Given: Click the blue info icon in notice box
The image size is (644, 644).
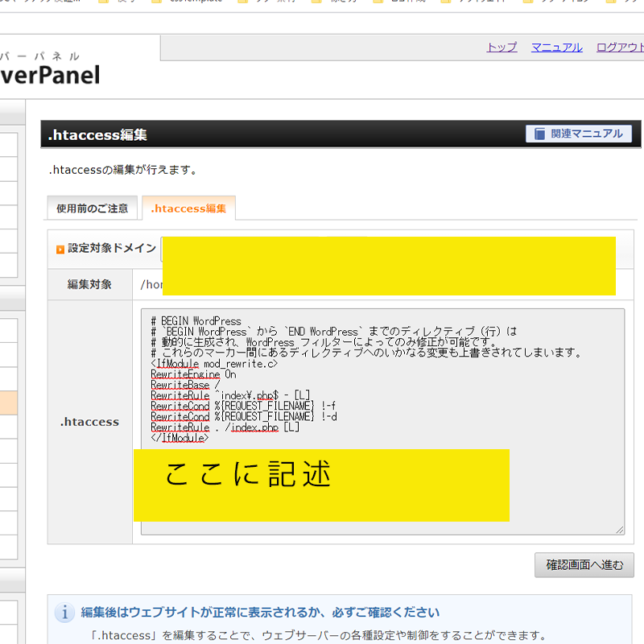Looking at the screenshot, I should pos(64,613).
